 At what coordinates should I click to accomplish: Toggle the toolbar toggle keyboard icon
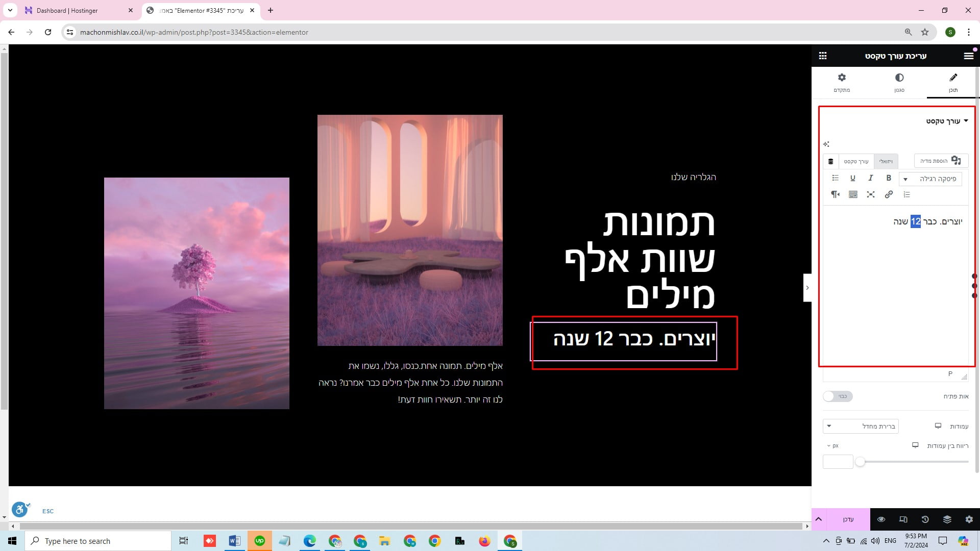click(x=853, y=194)
